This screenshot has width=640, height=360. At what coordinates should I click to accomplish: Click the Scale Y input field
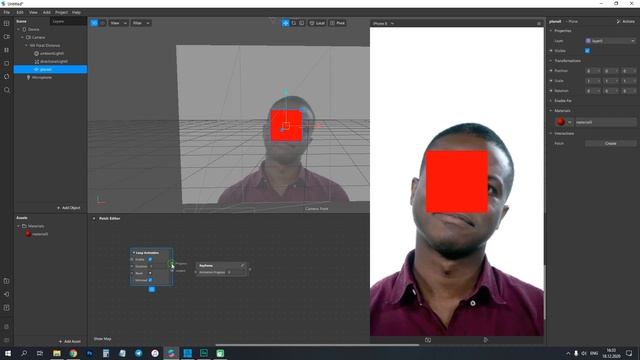tap(611, 81)
